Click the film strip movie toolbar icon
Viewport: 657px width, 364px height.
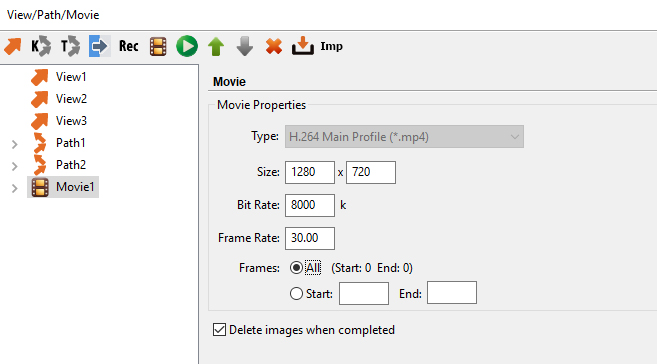(158, 46)
